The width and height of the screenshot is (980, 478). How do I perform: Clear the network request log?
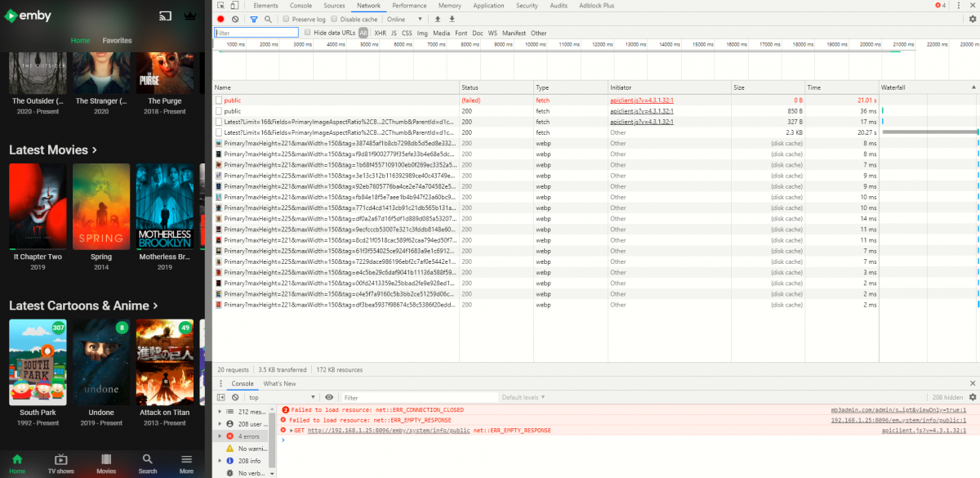(x=235, y=19)
